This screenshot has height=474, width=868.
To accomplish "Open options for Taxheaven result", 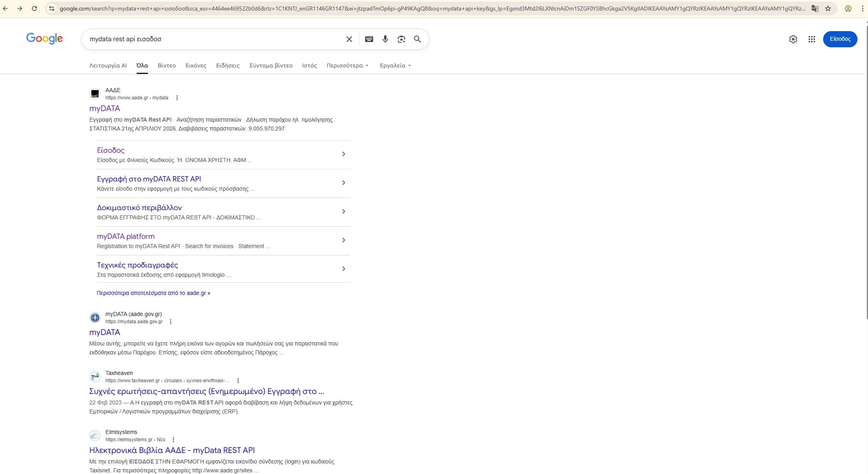I will click(x=238, y=381).
